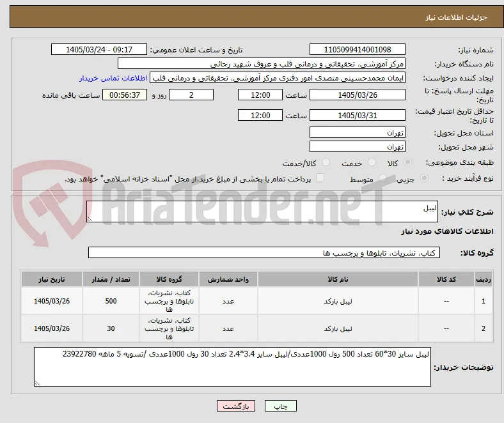Click the شرح کلی نیاز text area containing لیبل
Screen dimensions: 504x423
point(262,211)
